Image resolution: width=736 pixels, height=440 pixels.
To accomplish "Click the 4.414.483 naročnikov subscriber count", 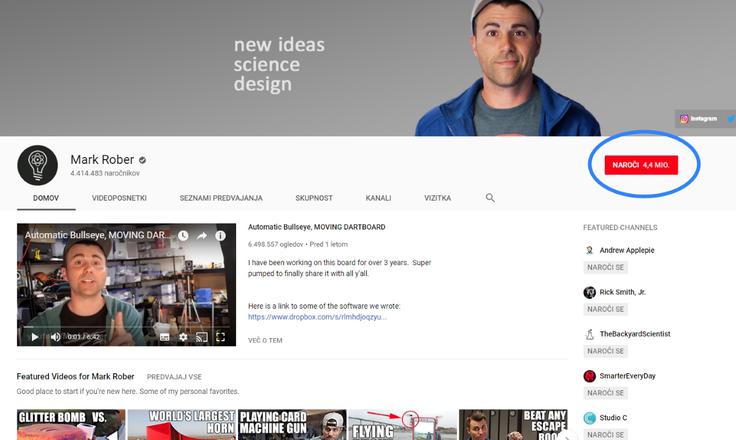I will point(105,173).
